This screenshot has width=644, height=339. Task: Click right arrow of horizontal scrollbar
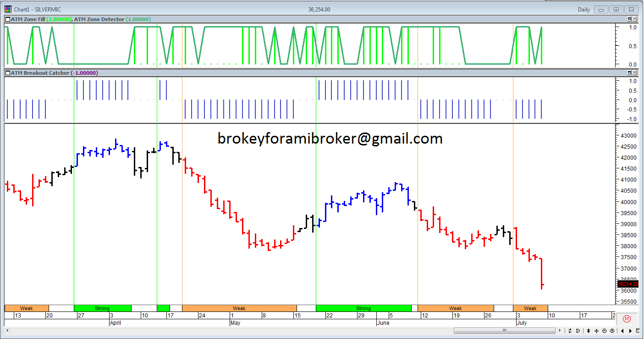tap(560, 331)
